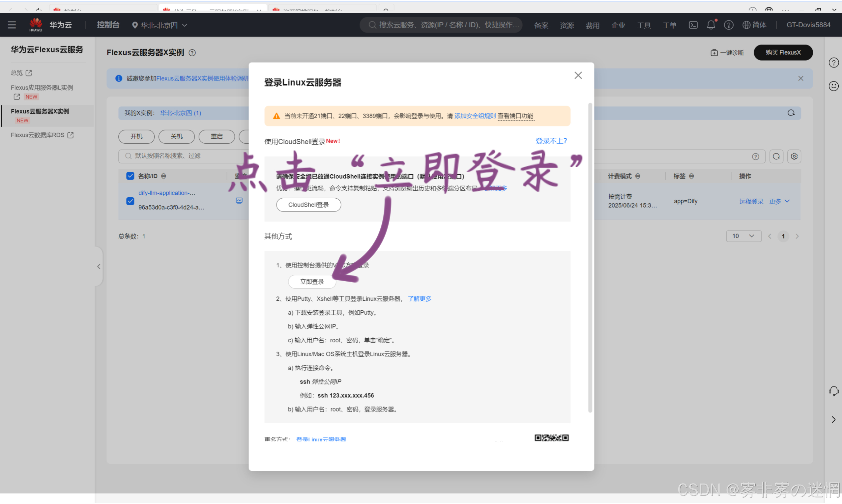
Task: Open the CloudShell terminal icon in header
Action: pos(693,25)
